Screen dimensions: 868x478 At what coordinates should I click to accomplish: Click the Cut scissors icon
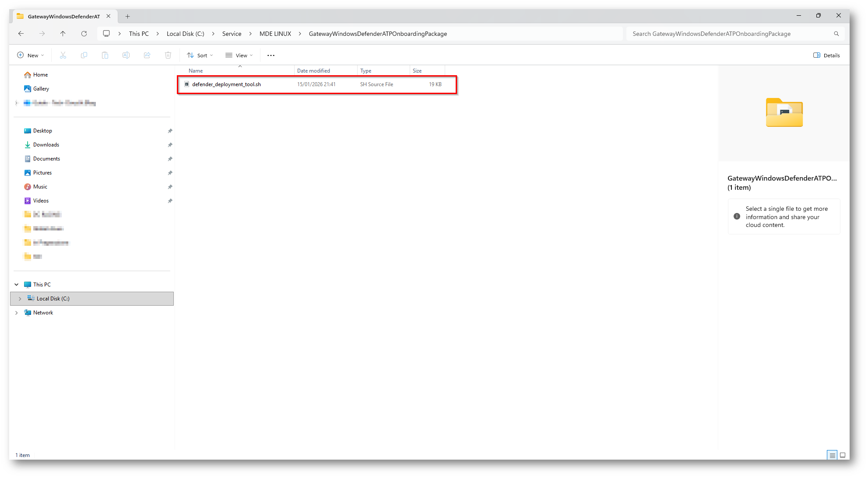63,55
